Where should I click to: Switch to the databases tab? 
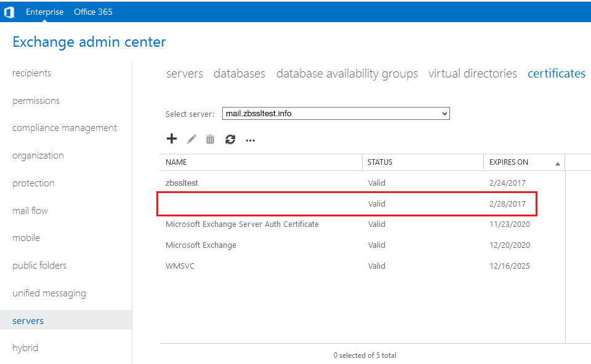tap(239, 74)
